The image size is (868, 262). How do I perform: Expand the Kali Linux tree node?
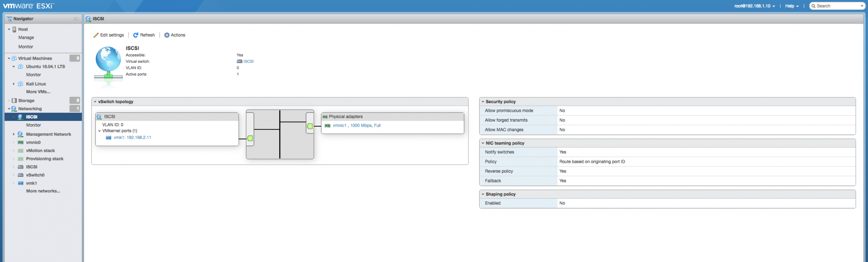pos(14,84)
